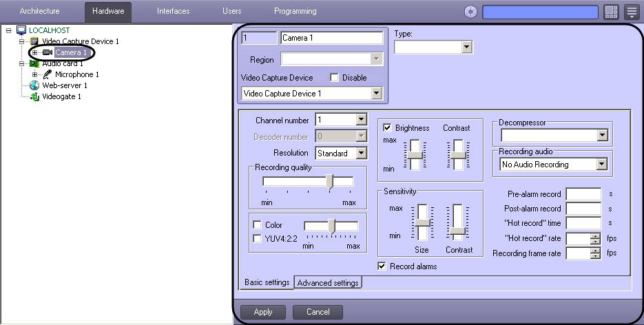
Task: Toggle the Brightness checkbox
Action: (x=387, y=127)
